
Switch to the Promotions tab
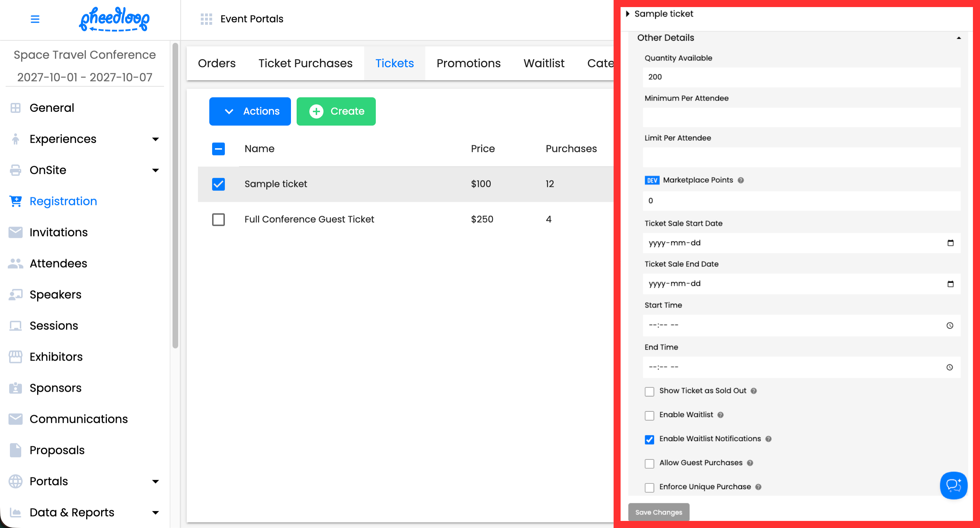point(468,63)
